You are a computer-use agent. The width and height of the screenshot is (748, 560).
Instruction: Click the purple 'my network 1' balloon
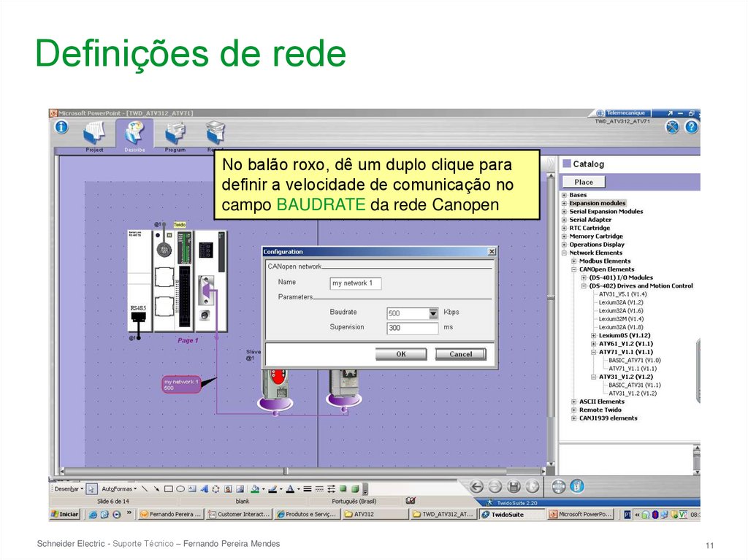181,385
